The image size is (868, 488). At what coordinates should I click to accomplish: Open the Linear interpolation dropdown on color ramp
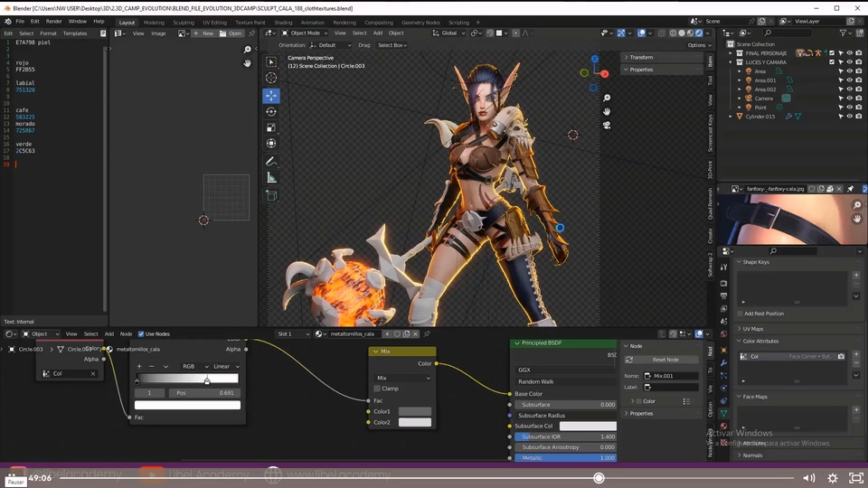225,366
